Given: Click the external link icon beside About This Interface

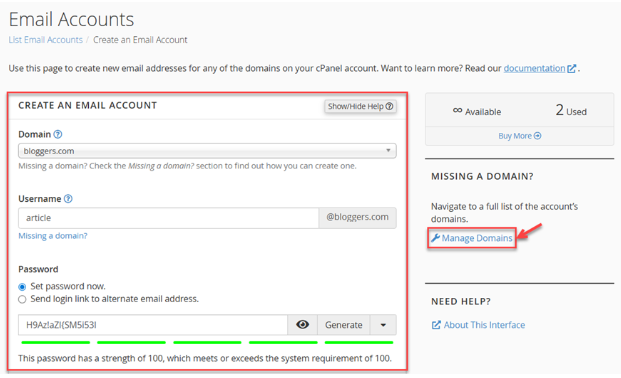Looking at the screenshot, I should 436,325.
